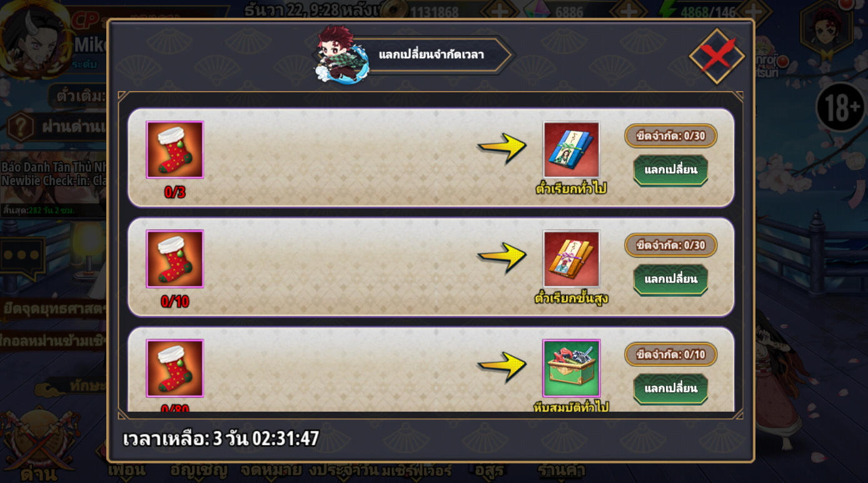The image size is (868, 483).
Task: Select the ตั๋วเรียกขั้นสูง gold ticket reward icon
Action: (571, 259)
